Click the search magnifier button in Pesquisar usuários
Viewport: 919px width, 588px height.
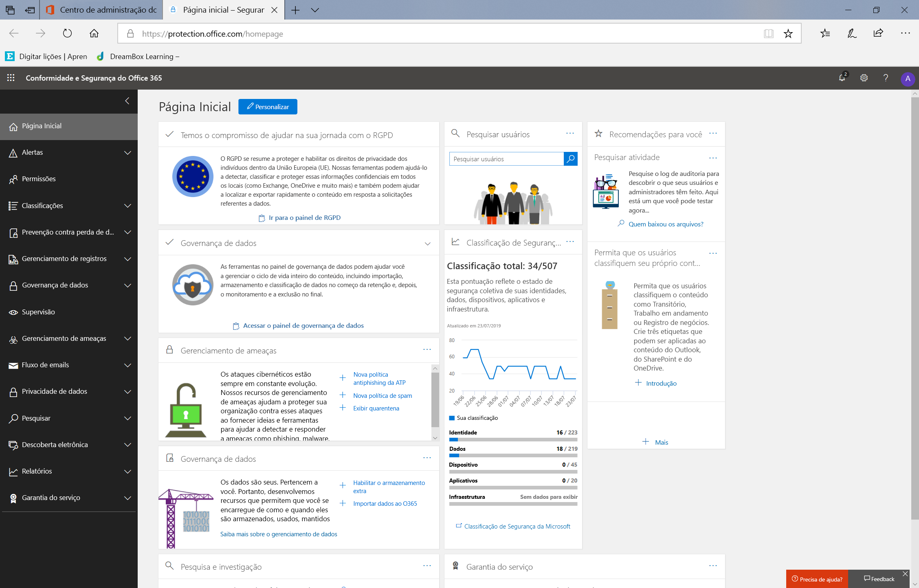(x=571, y=159)
